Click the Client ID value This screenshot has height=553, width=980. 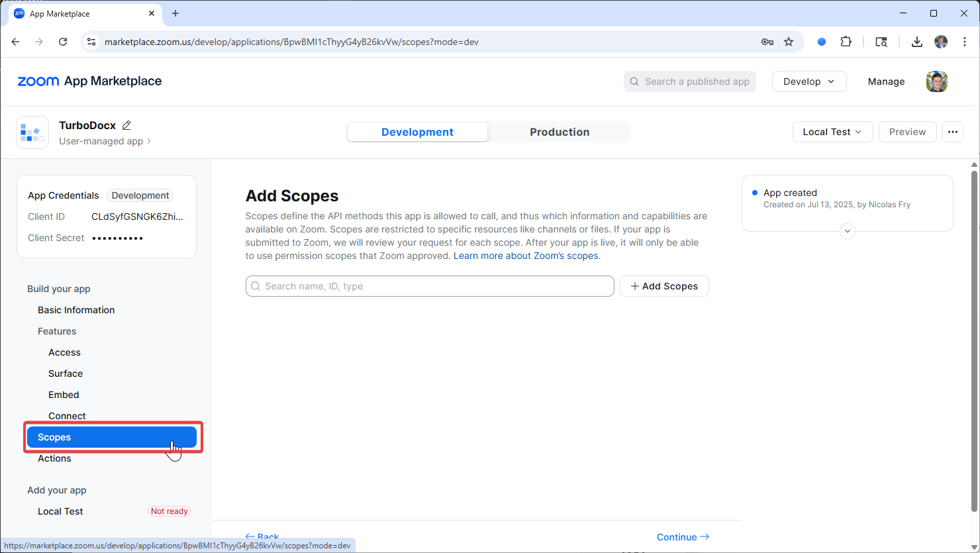137,217
